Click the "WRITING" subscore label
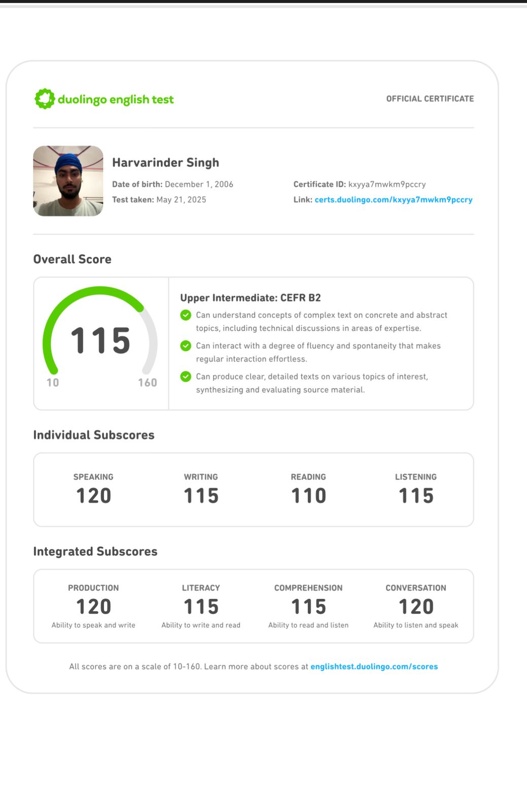This screenshot has width=527, height=812. (201, 477)
